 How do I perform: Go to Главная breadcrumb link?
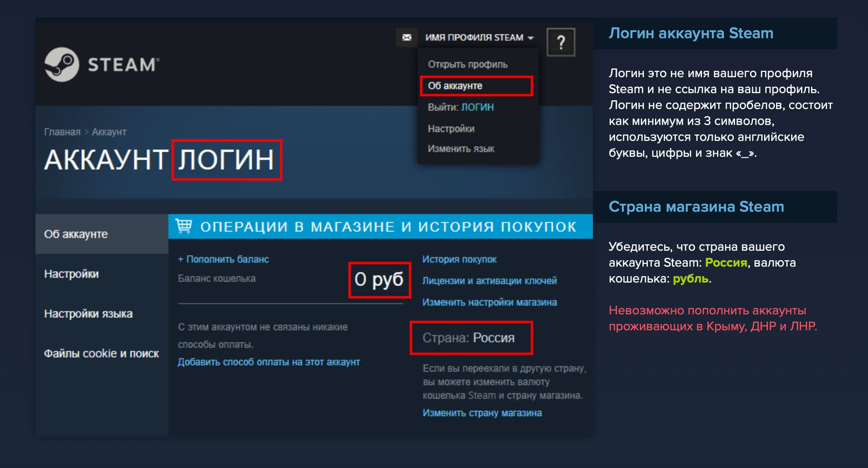pos(62,132)
